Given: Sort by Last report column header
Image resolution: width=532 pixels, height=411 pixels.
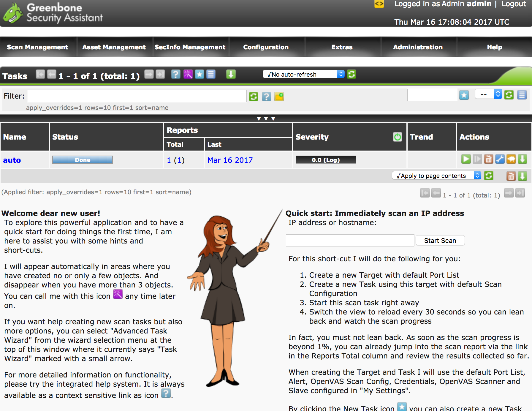Looking at the screenshot, I should [214, 145].
